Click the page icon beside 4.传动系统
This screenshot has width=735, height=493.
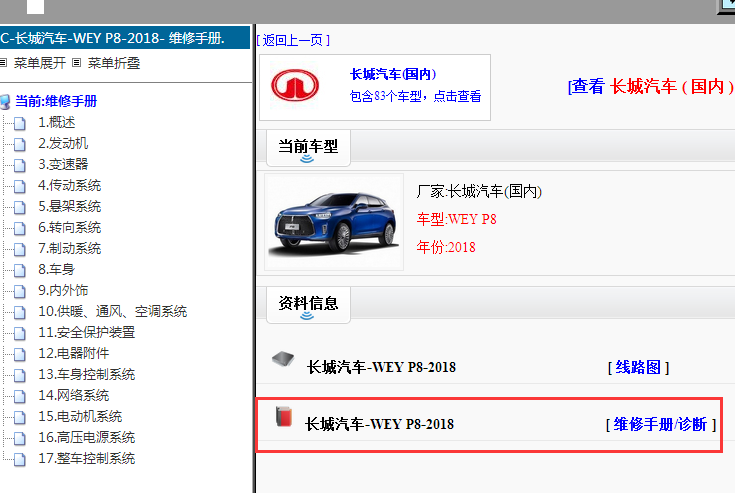coord(20,186)
